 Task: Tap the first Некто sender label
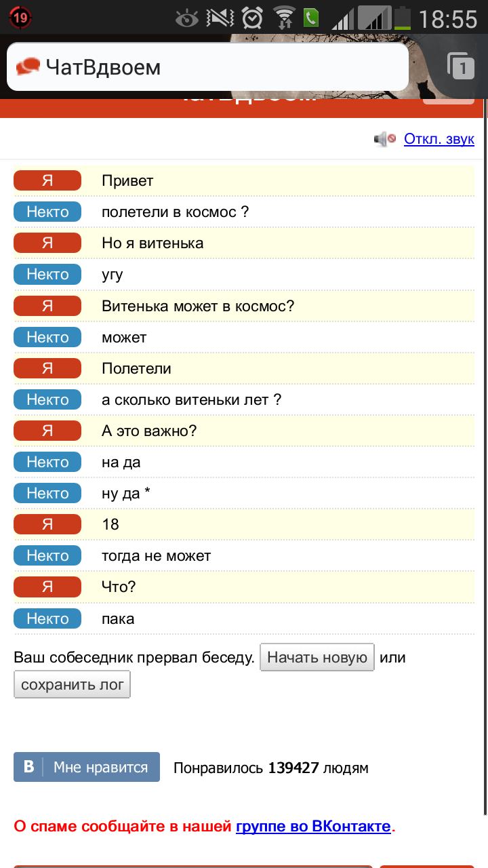[47, 212]
